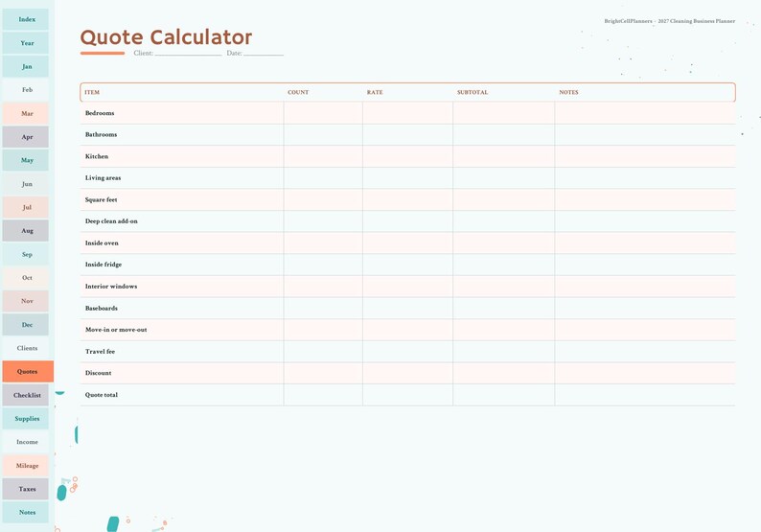The height and width of the screenshot is (532, 761).
Task: Switch to the Income tab
Action: coord(26,442)
